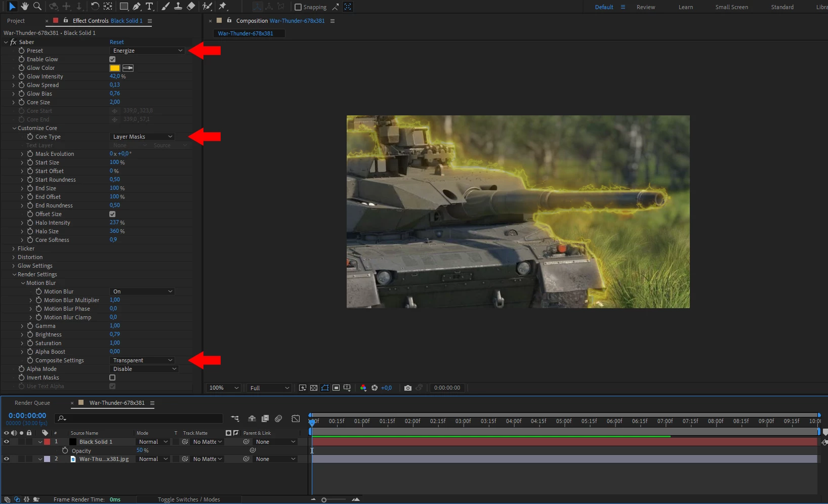Toggle the Offset Size checkbox
828x504 pixels.
[112, 214]
